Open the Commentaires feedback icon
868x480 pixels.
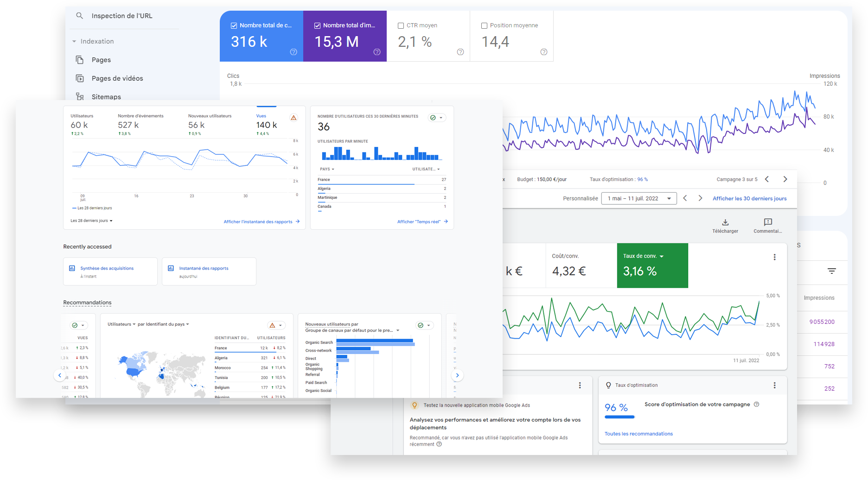tap(768, 222)
